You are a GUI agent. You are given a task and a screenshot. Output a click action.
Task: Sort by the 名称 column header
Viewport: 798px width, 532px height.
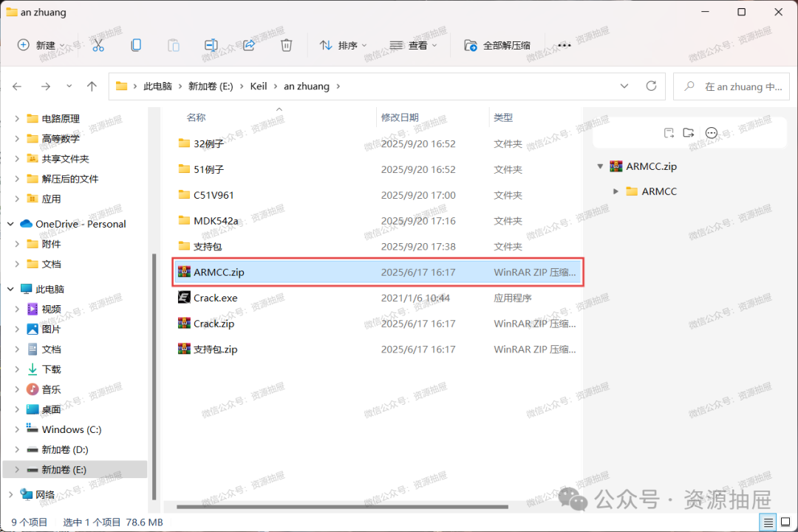197,117
